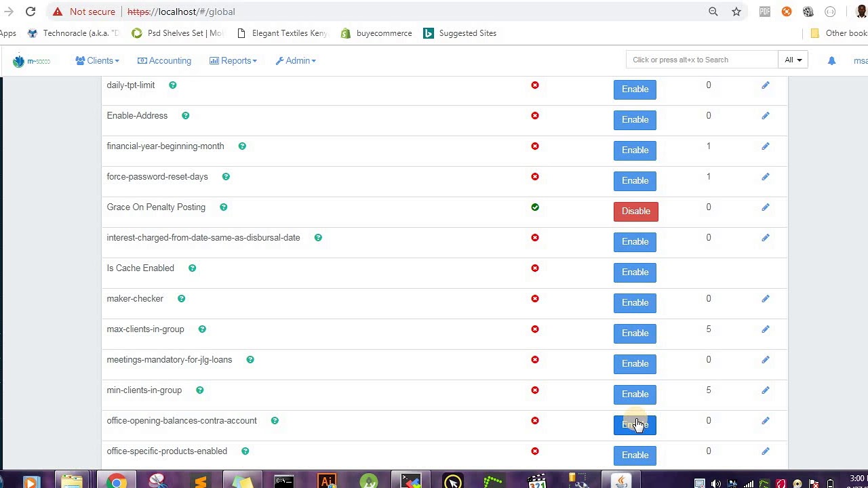Open Suggested Sites bookmark
868x488 pixels.
coord(460,33)
